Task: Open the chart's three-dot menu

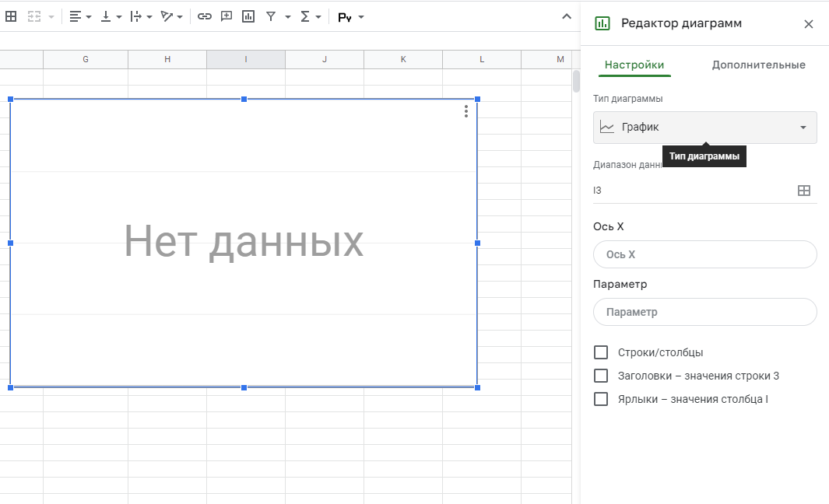Action: coord(466,111)
